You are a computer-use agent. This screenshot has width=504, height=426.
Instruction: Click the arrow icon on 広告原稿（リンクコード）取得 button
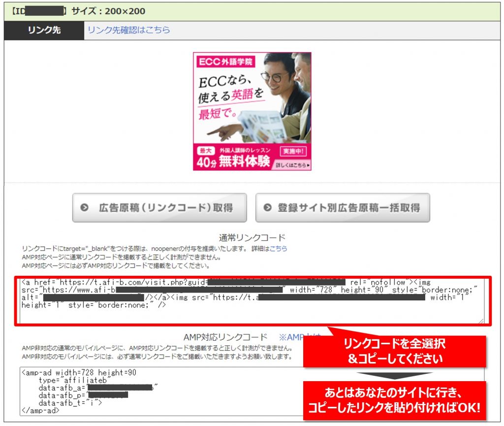click(x=84, y=208)
